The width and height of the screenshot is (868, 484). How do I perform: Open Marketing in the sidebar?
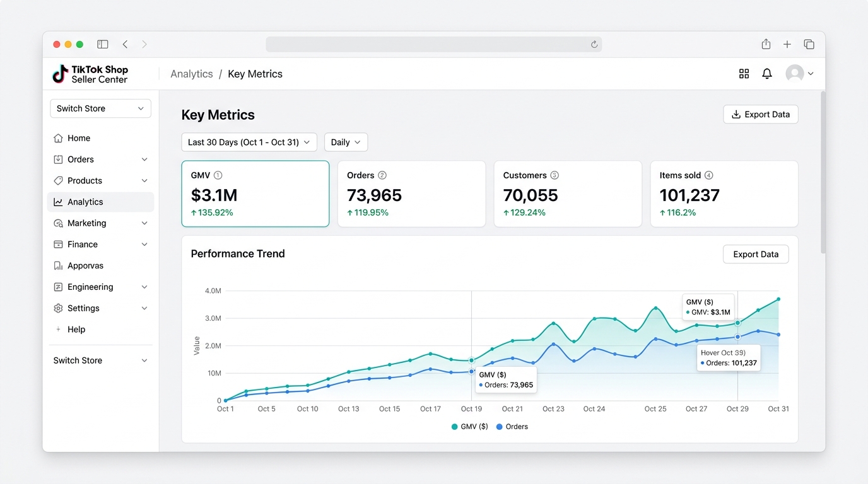[100, 223]
